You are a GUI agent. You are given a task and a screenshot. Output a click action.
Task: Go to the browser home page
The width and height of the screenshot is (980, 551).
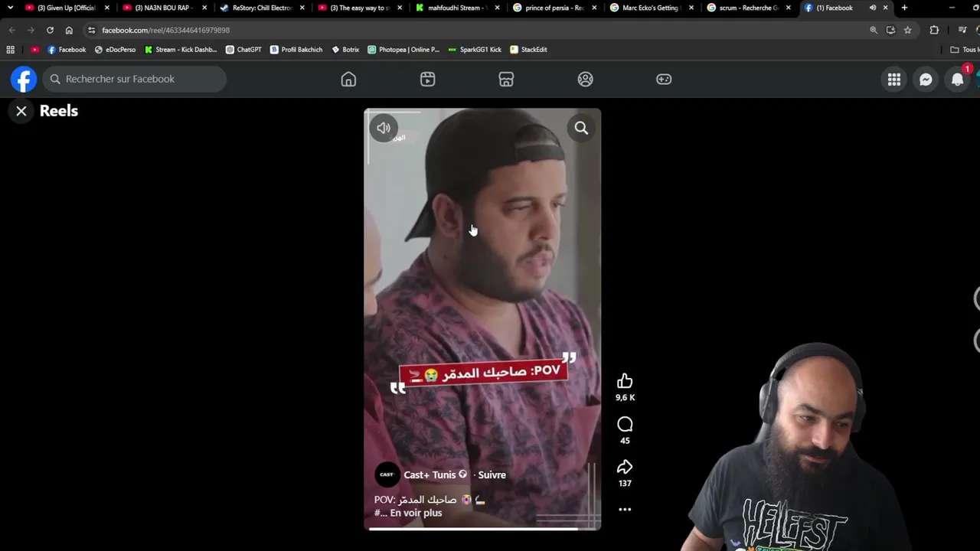[x=69, y=30]
